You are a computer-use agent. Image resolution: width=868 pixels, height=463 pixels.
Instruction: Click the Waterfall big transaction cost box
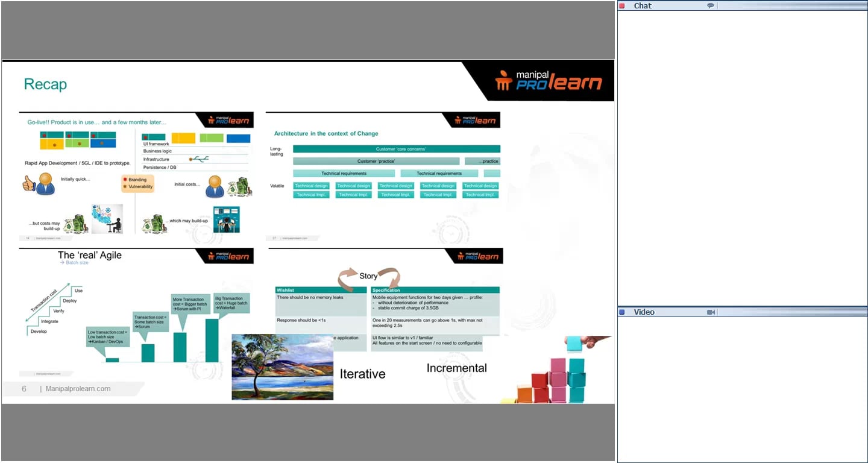[x=231, y=303]
